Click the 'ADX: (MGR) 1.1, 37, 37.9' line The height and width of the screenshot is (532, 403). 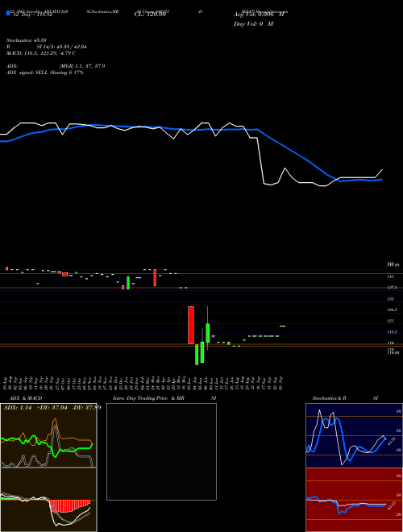[56, 66]
